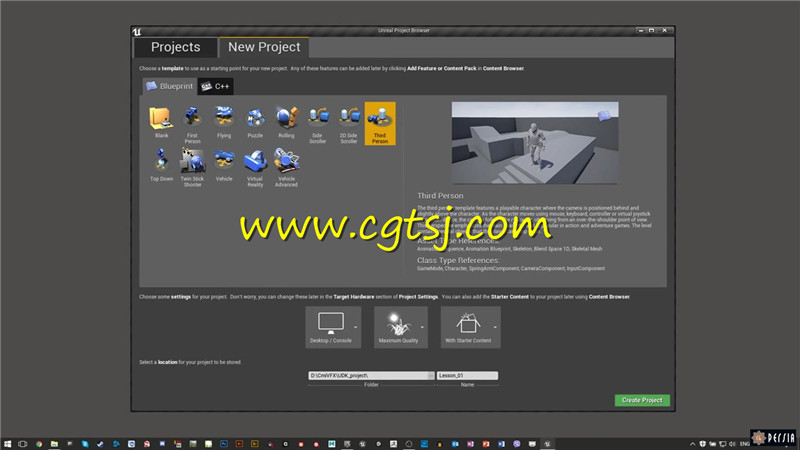
Task: Open the C++ templates tab
Action: point(215,86)
